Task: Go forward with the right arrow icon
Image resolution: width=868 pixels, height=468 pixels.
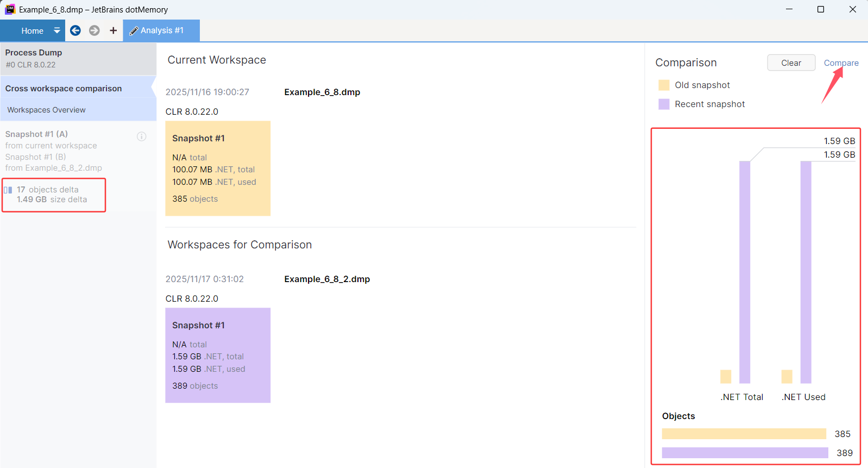Action: click(95, 30)
